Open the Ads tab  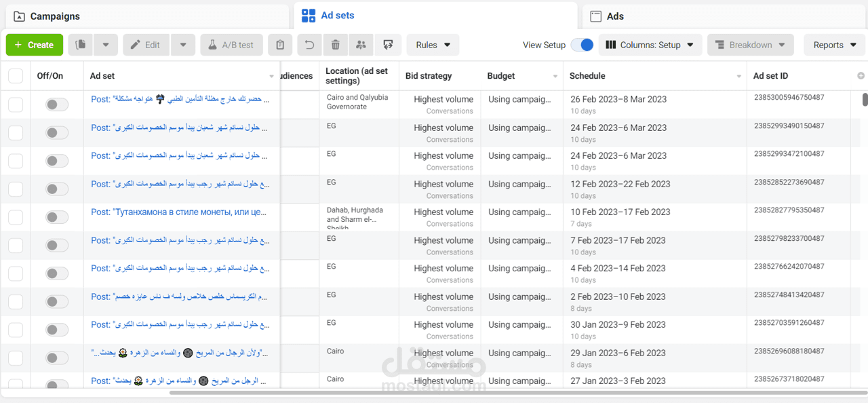(615, 16)
